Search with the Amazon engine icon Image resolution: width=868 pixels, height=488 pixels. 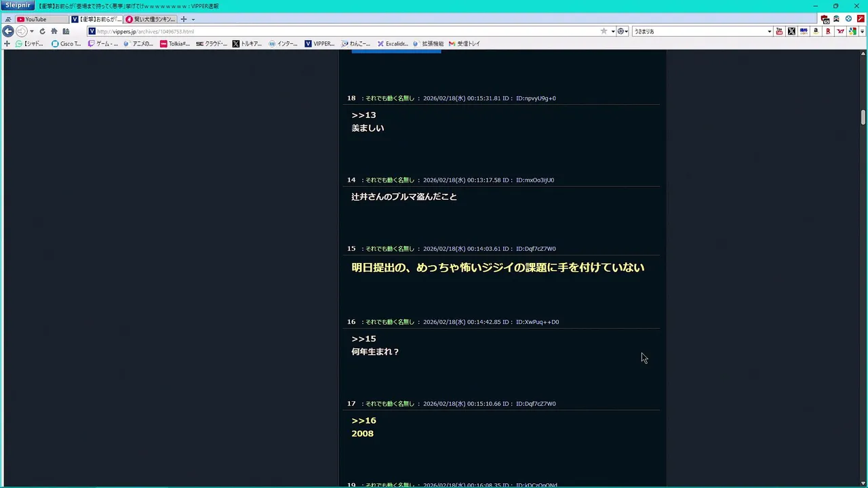pyautogui.click(x=816, y=31)
